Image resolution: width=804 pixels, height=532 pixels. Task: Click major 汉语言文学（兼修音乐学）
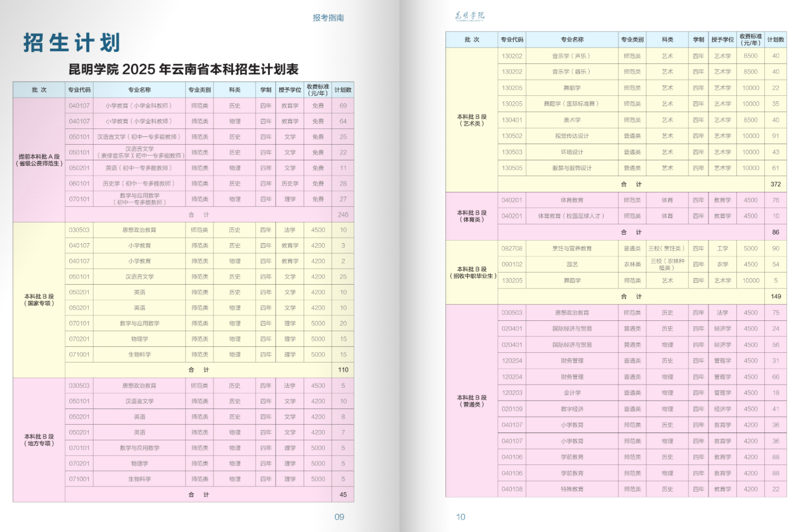(x=139, y=152)
